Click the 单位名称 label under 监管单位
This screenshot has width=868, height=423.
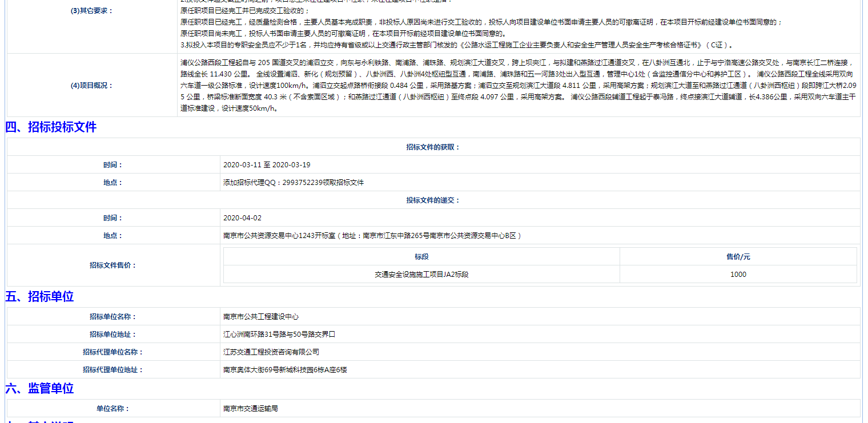click(113, 409)
